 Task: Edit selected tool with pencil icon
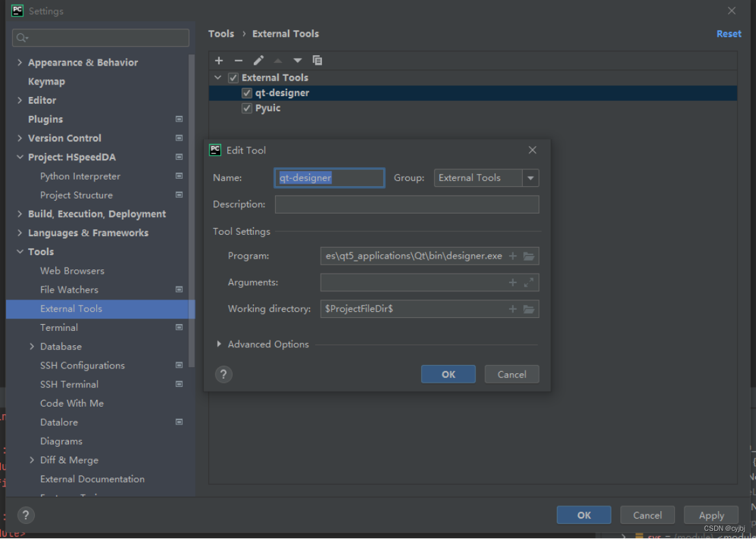pyautogui.click(x=259, y=61)
